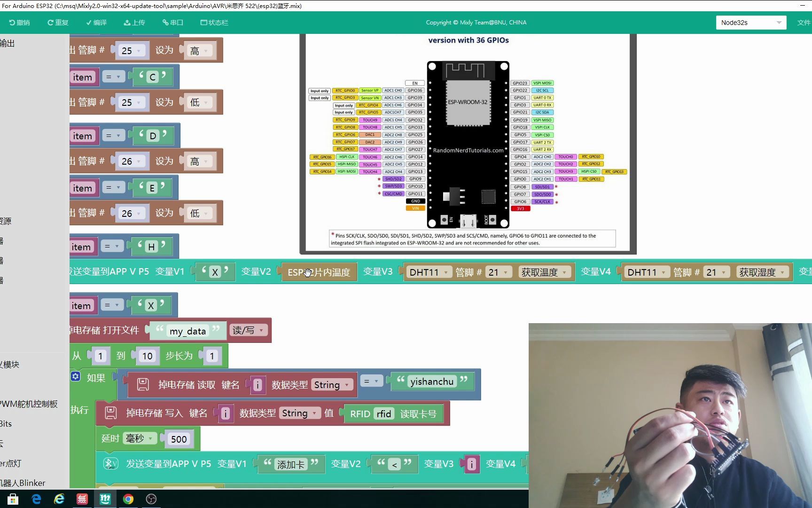The height and width of the screenshot is (508, 812).
Task: Change 低 level dropdown for pin 26
Action: (199, 213)
